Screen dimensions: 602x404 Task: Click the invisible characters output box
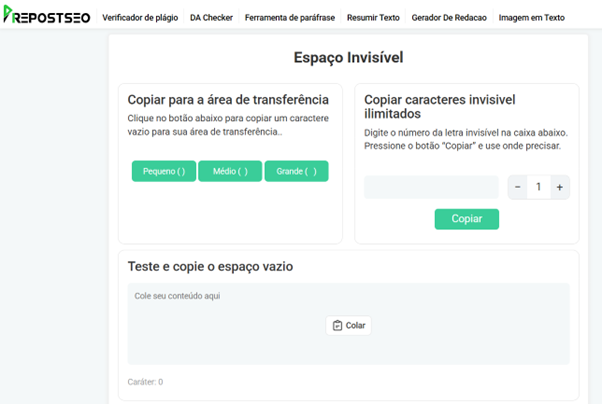pos(431,187)
